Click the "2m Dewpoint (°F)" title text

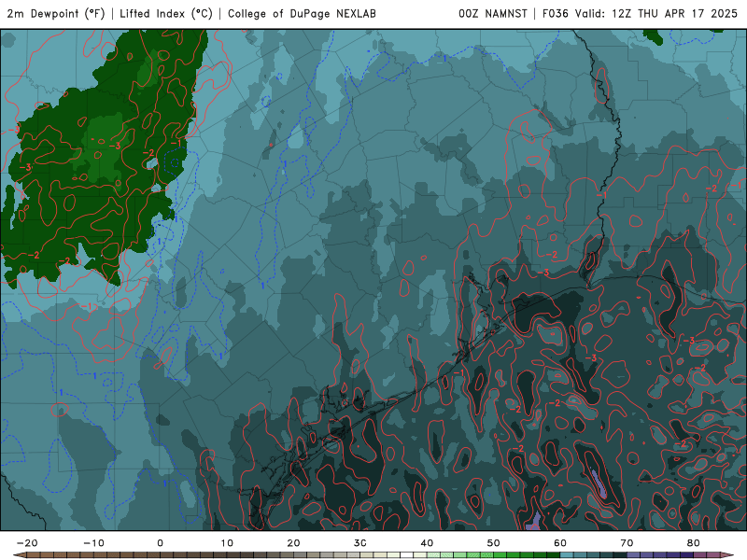coord(56,14)
